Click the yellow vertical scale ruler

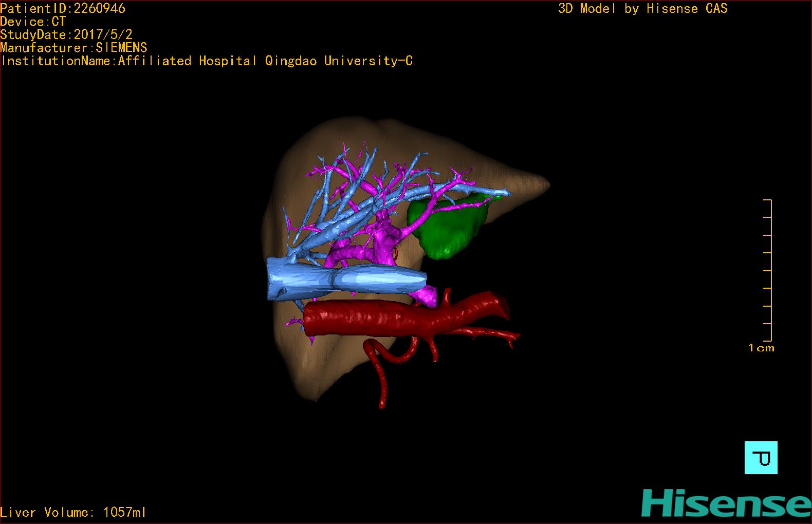coord(768,270)
